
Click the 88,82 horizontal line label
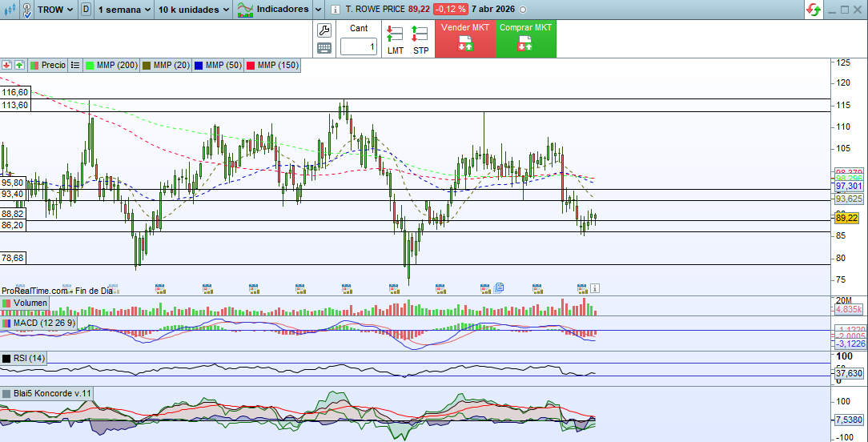coord(13,214)
